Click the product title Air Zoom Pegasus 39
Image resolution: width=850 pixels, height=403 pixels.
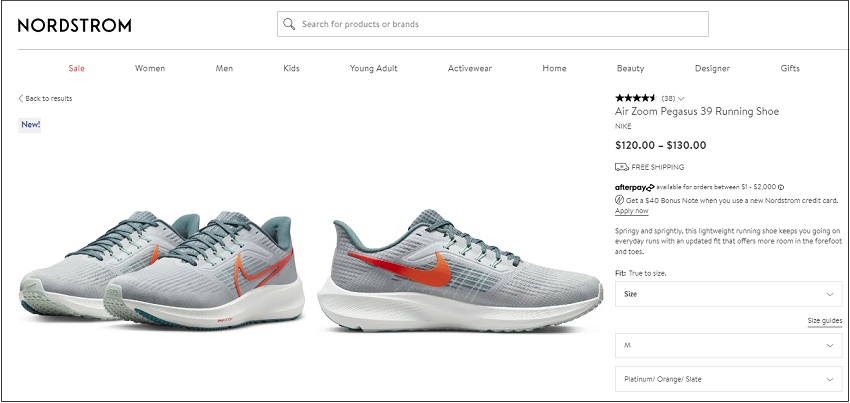pyautogui.click(x=697, y=112)
